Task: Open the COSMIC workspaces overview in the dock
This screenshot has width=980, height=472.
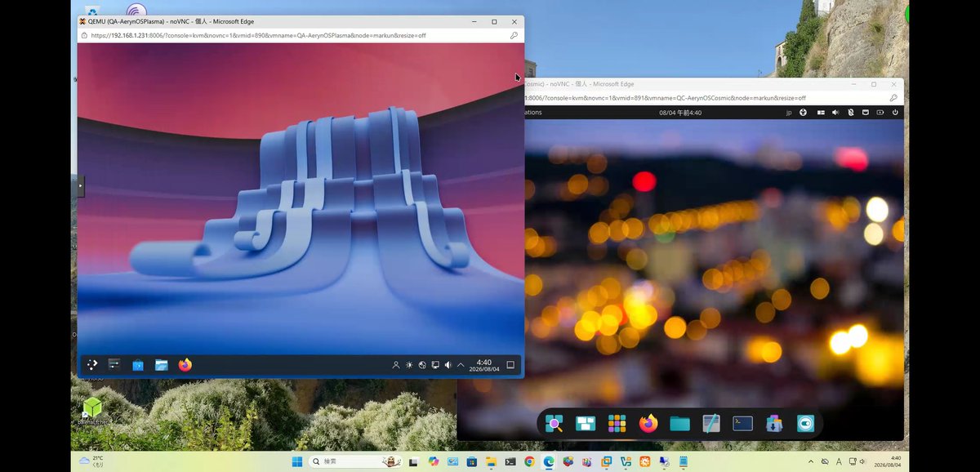Action: pyautogui.click(x=586, y=423)
